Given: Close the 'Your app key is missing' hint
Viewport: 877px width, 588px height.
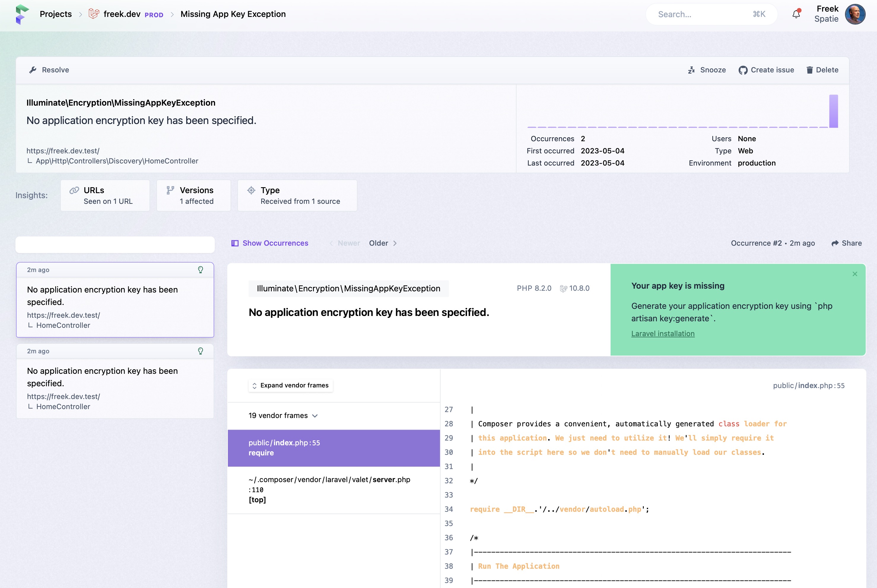Looking at the screenshot, I should [x=855, y=274].
